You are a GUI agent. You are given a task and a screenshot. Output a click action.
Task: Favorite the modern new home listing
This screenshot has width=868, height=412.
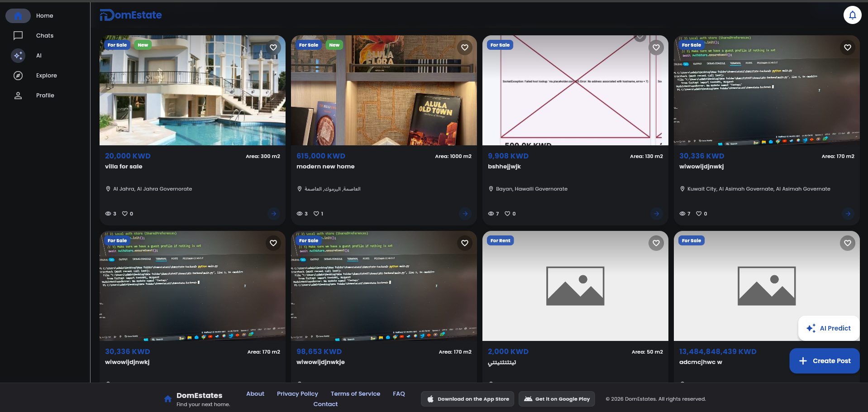tap(465, 48)
